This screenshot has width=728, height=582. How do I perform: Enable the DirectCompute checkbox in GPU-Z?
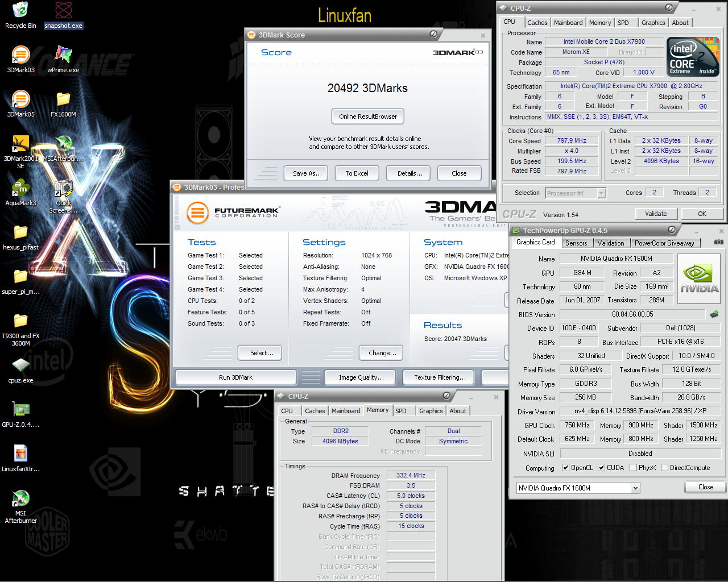pyautogui.click(x=664, y=468)
